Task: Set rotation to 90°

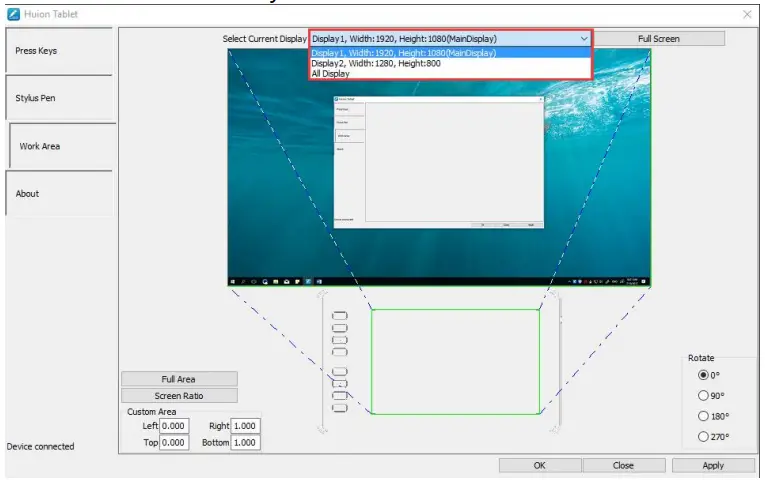Action: pyautogui.click(x=703, y=395)
